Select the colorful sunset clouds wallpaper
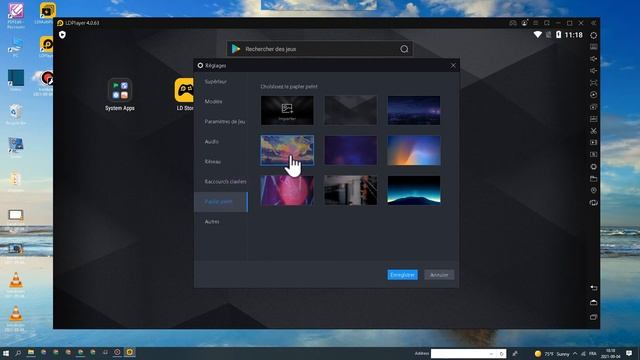This screenshot has height=360, width=640. 287,150
